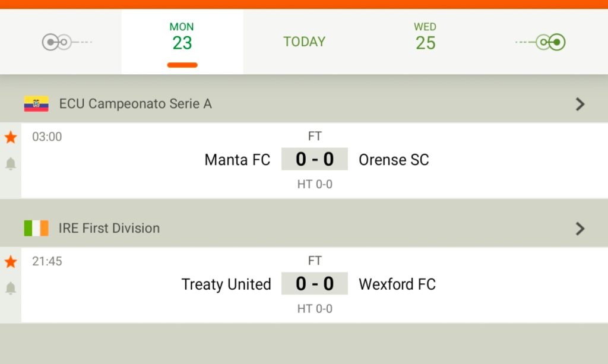
Task: Switch to the TODAY tab
Action: (x=305, y=42)
